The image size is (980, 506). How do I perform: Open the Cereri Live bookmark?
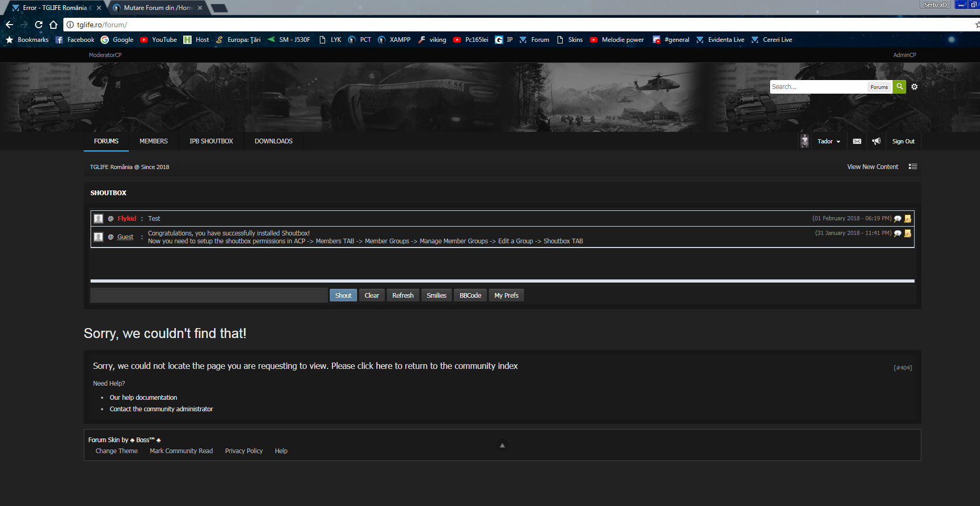pyautogui.click(x=772, y=40)
